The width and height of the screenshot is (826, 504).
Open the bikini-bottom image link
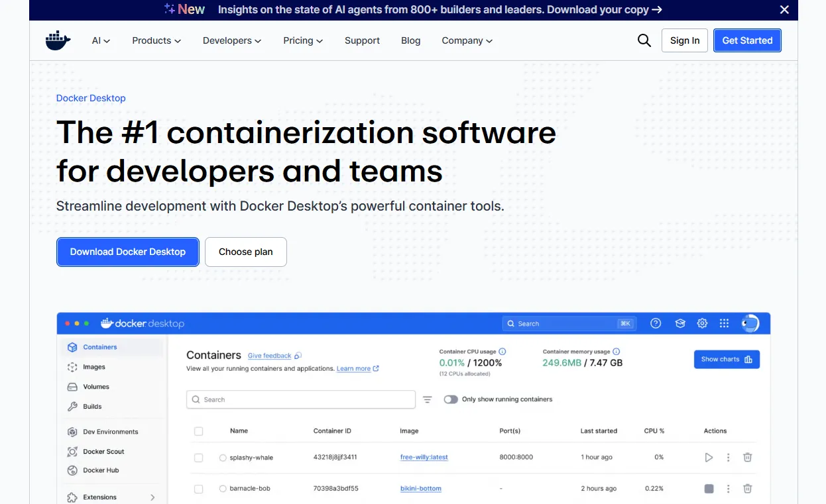[x=421, y=489]
